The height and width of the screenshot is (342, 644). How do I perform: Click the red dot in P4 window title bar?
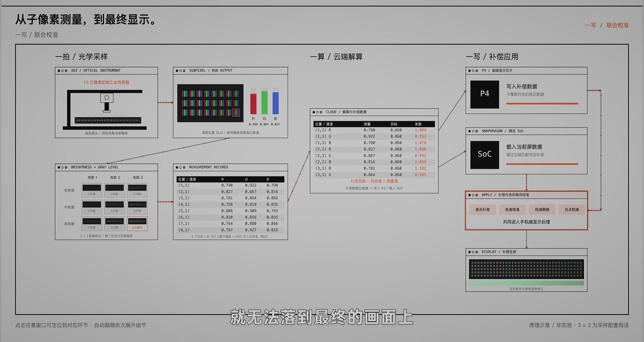click(x=476, y=71)
